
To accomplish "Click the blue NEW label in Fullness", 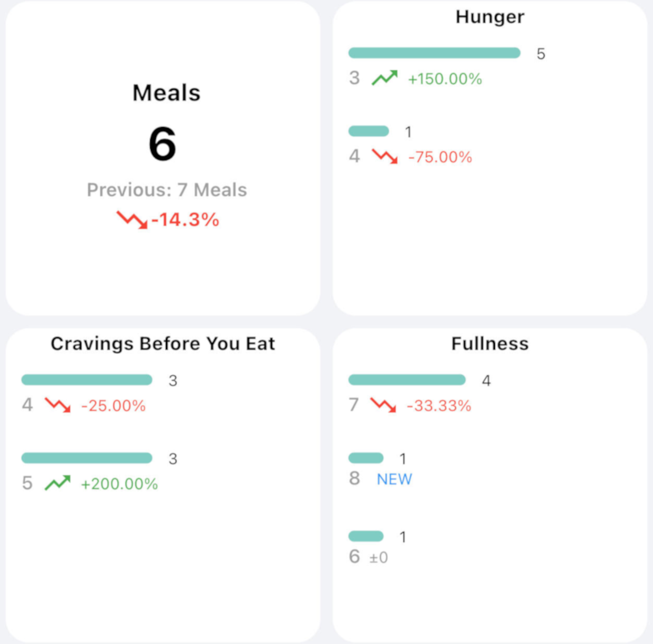I will pos(394,479).
